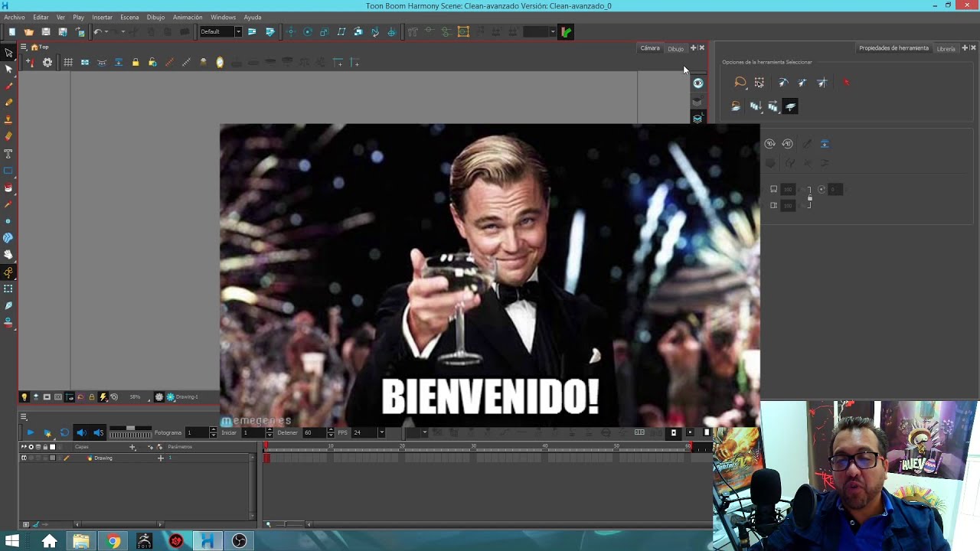Image resolution: width=980 pixels, height=551 pixels.
Task: Open the Animación menu
Action: (188, 17)
